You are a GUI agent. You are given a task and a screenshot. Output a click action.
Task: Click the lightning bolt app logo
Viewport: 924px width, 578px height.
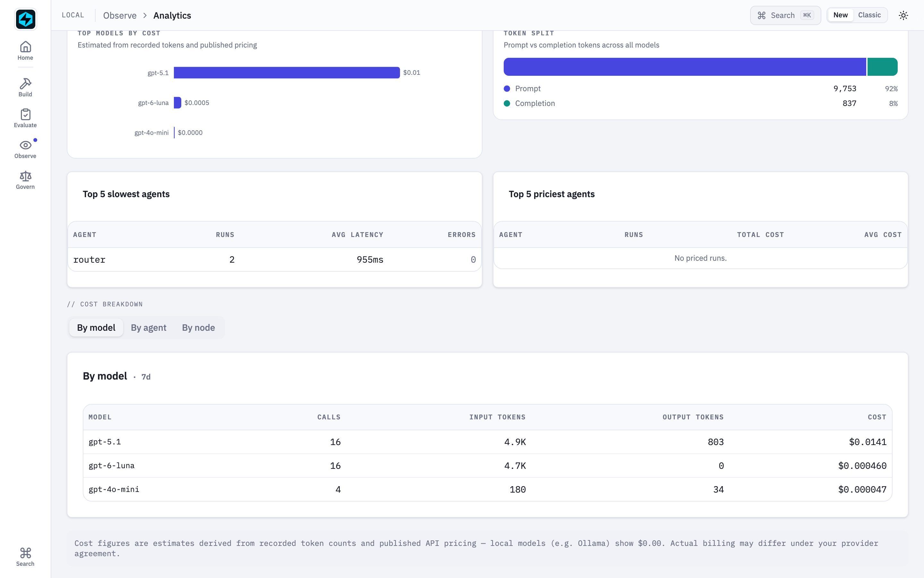25,19
